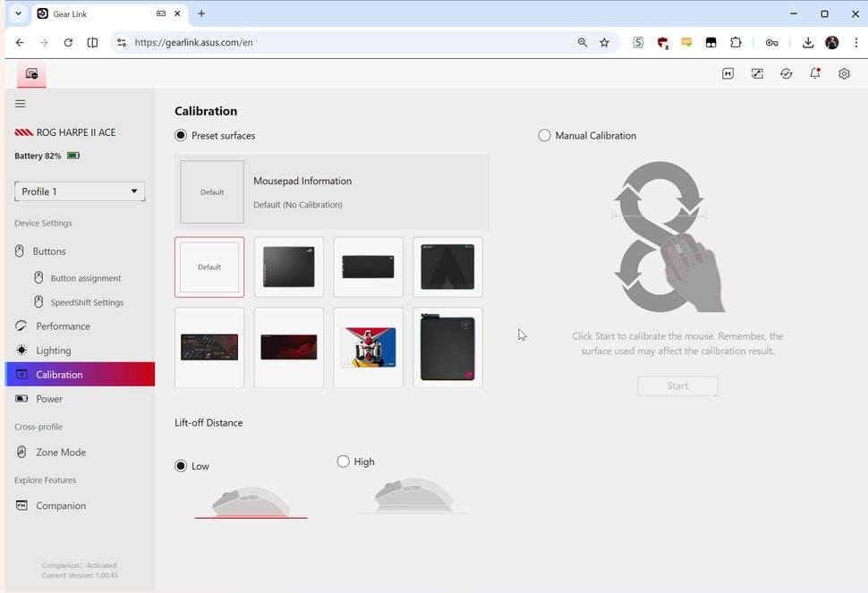
Task: Open the browser three-dot menu
Action: [855, 43]
